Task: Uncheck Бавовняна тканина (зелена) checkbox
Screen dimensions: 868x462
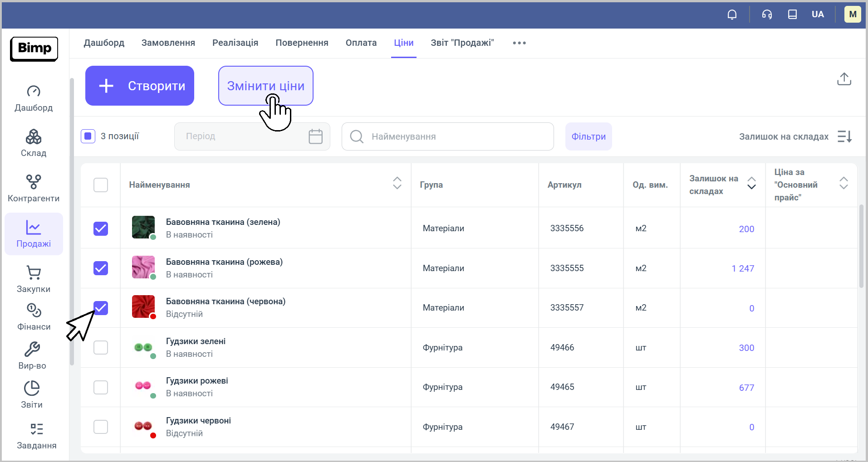Action: [x=101, y=229]
